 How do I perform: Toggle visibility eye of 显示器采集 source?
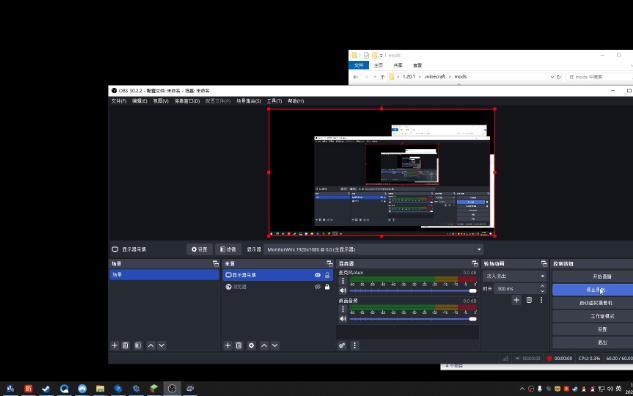[x=318, y=275]
